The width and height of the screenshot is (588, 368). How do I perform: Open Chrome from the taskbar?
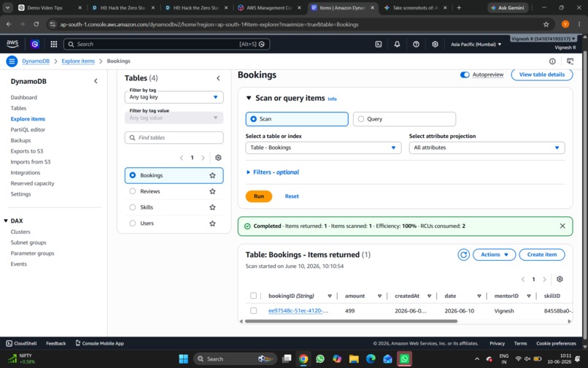click(303, 359)
